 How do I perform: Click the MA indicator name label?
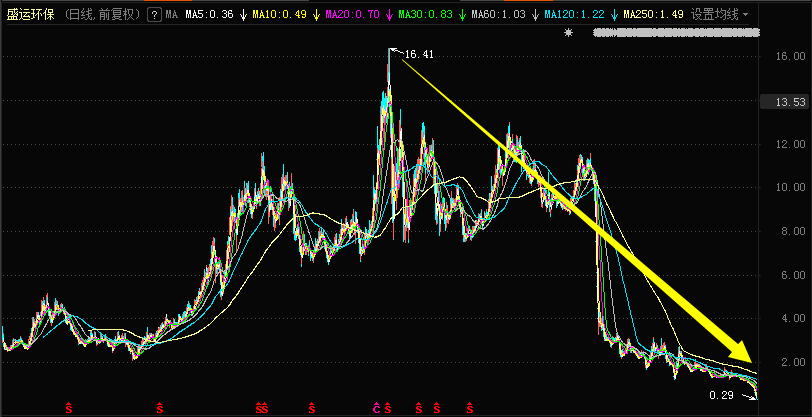171,15
